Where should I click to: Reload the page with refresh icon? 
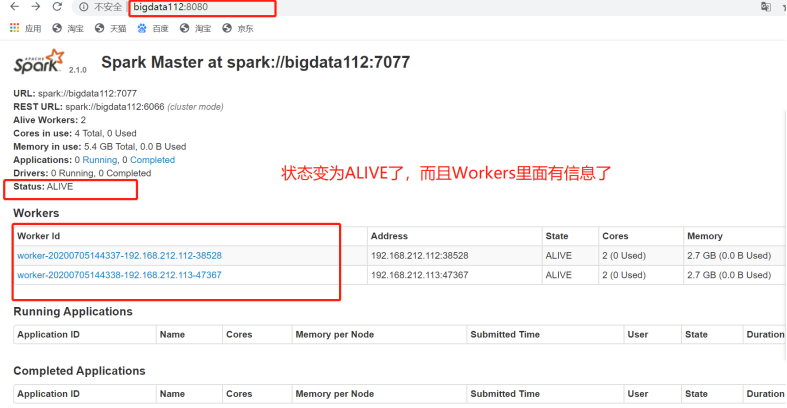click(57, 7)
